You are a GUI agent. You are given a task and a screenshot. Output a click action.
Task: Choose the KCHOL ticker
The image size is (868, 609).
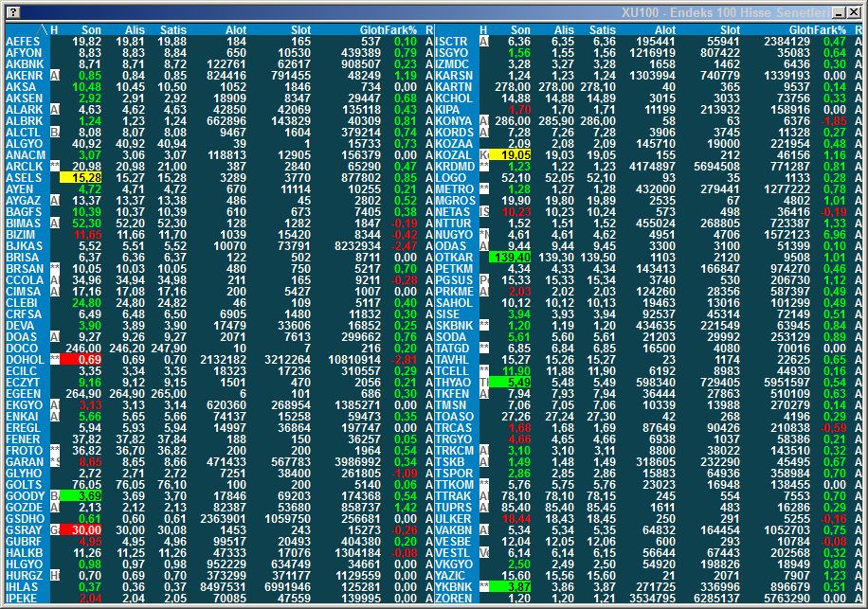click(x=454, y=98)
